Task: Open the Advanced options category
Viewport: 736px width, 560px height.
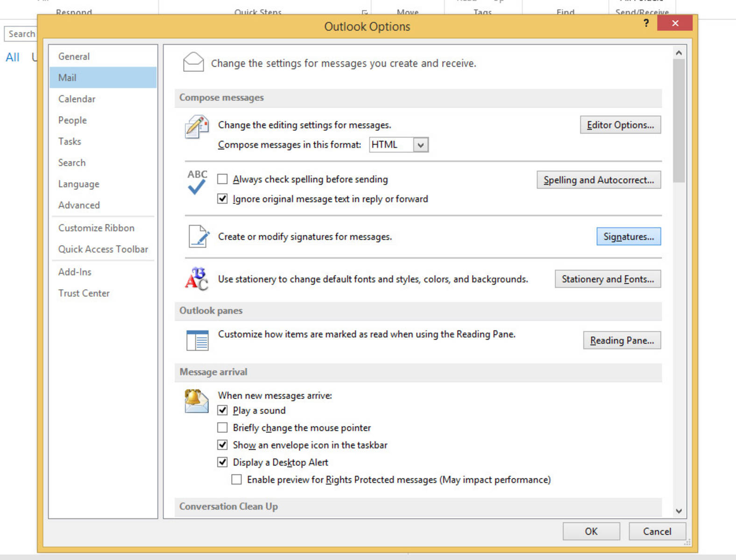Action: coord(103,205)
